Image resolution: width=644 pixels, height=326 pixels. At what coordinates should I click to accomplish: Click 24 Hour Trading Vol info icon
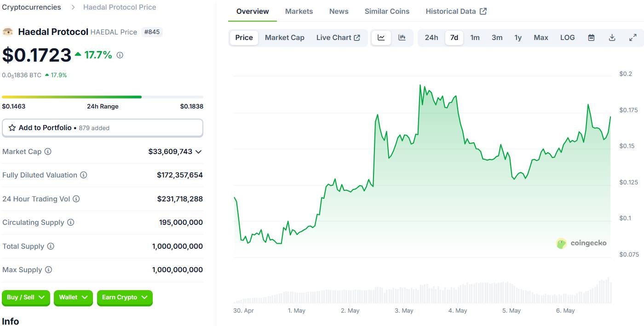tap(76, 199)
